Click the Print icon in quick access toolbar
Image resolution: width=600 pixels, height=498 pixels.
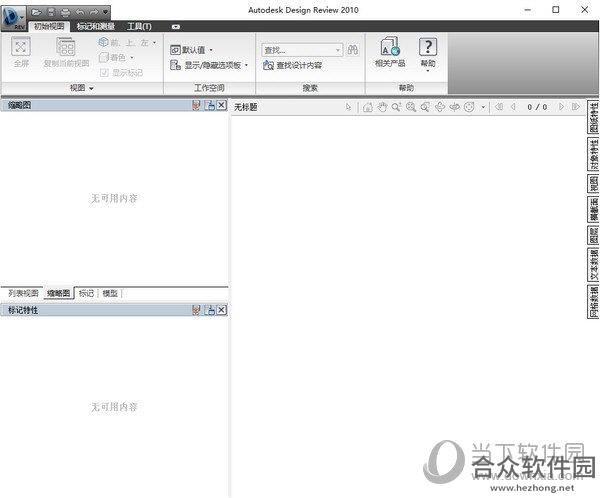(65, 12)
